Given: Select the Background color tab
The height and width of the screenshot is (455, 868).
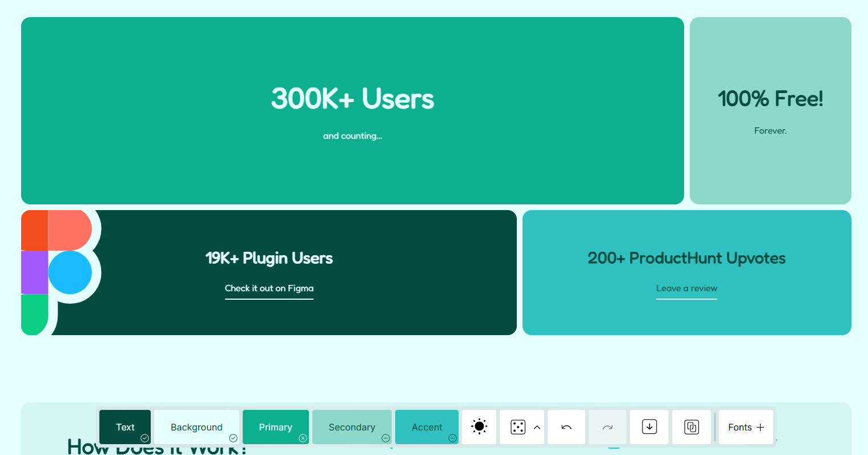Looking at the screenshot, I should (x=196, y=427).
